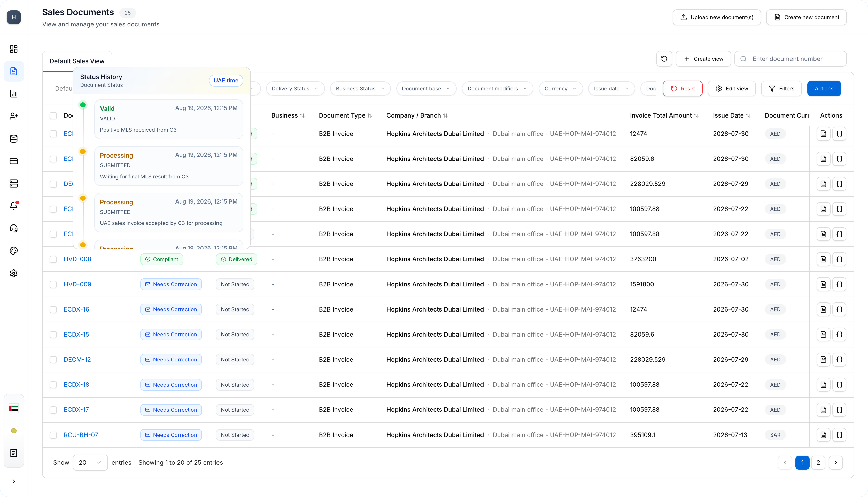Click the refresh table icon button
The image size is (868, 497).
coord(664,59)
